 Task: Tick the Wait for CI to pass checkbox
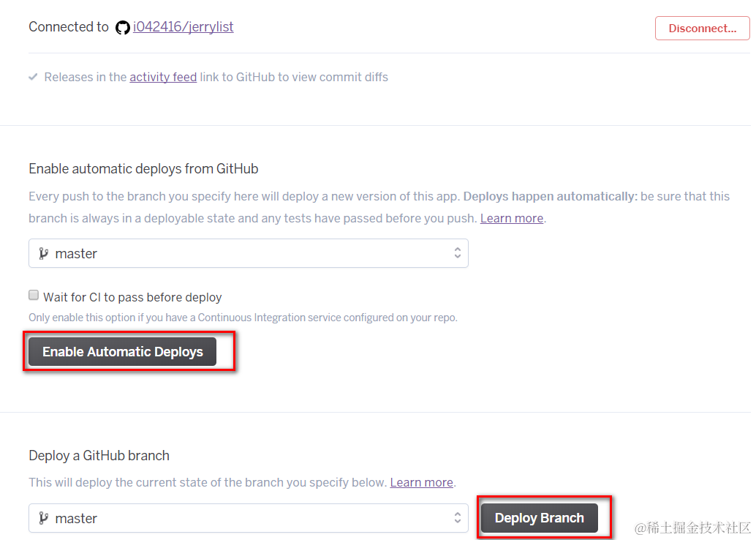34,296
